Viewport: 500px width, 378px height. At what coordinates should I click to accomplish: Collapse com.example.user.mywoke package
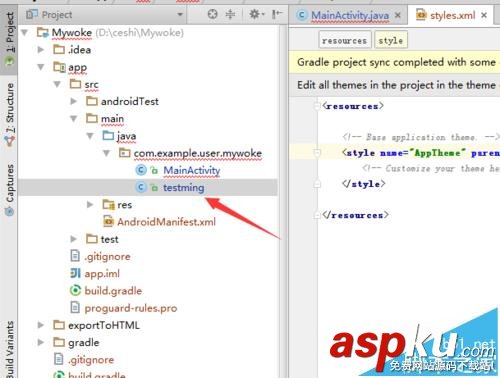tap(106, 153)
